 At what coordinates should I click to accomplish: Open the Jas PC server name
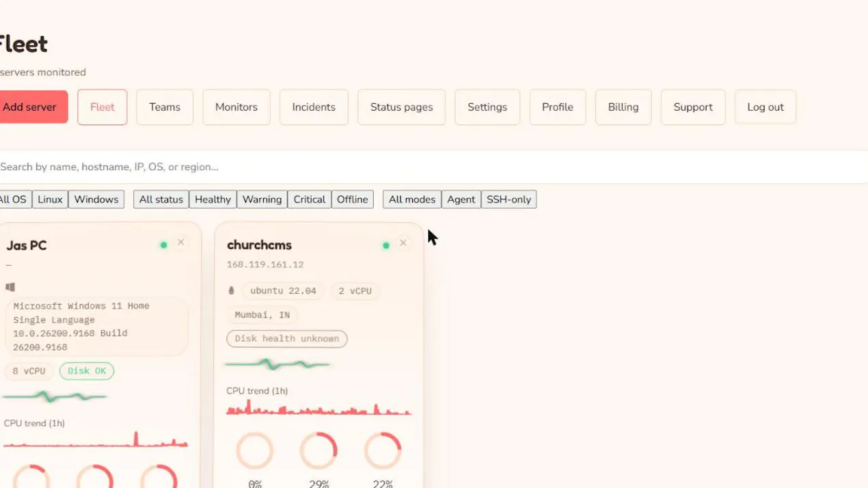point(27,245)
